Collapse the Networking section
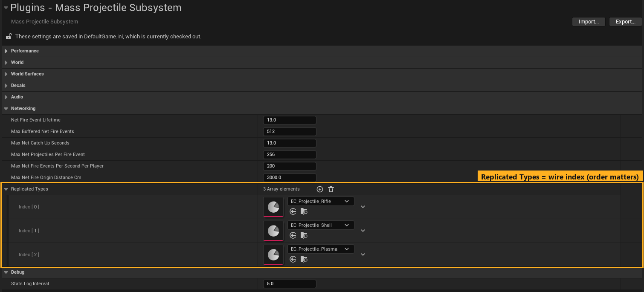The width and height of the screenshot is (644, 292). (6, 109)
